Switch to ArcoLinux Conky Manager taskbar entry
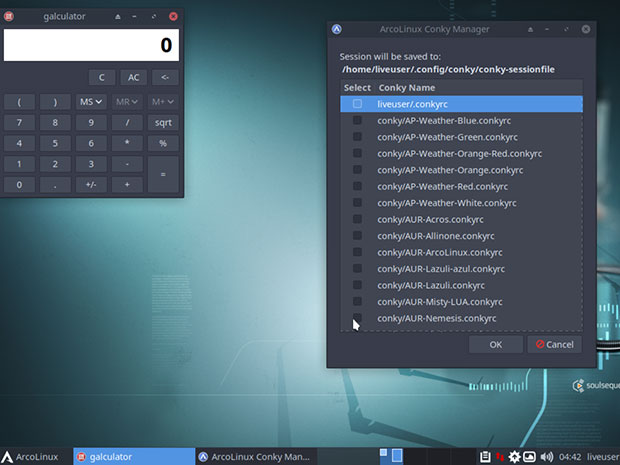The image size is (620, 465). [256, 457]
